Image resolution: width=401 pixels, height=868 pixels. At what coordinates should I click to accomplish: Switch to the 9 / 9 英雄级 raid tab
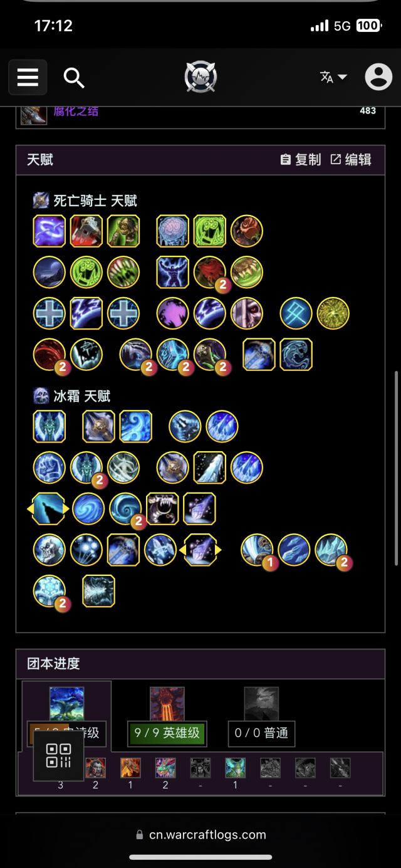point(167,732)
